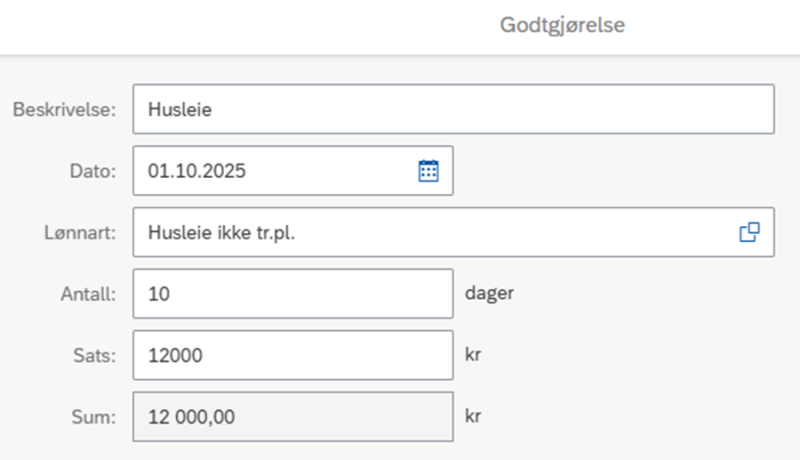Click the read-only Sum field 12 000,00
This screenshot has height=460, width=800.
coord(293,417)
